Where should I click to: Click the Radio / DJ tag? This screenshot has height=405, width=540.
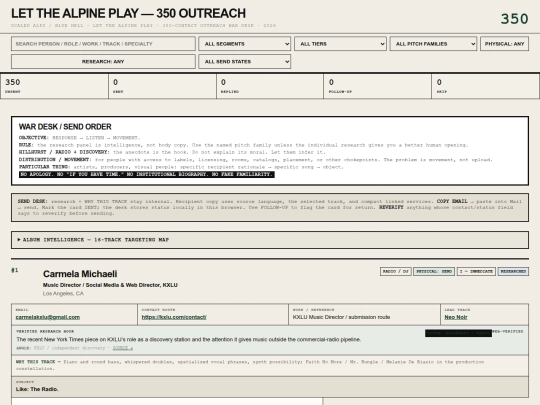click(x=396, y=271)
